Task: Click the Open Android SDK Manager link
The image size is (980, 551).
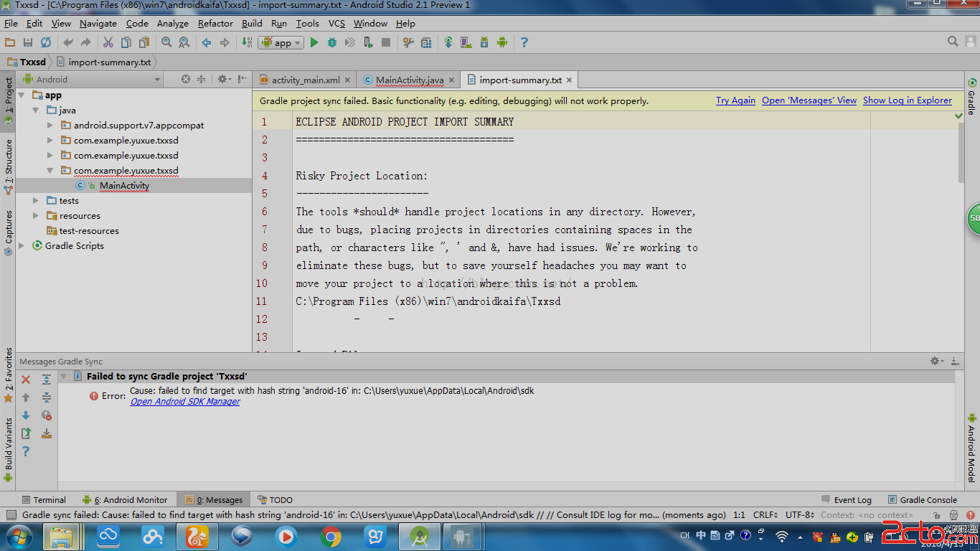Action: click(185, 402)
